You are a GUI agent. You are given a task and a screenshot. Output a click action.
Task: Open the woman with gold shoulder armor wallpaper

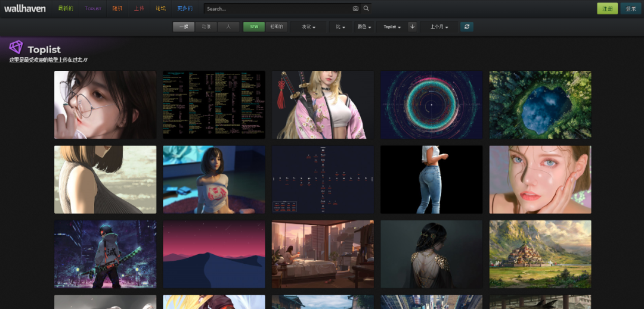point(432,254)
